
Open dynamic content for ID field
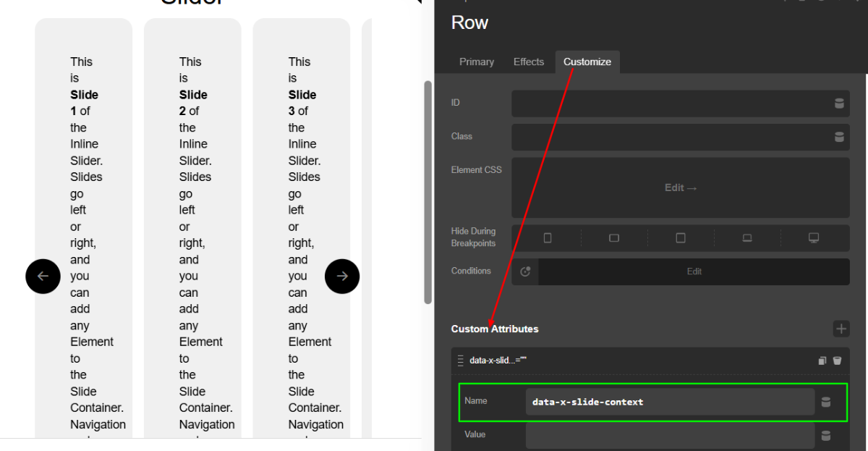point(839,104)
